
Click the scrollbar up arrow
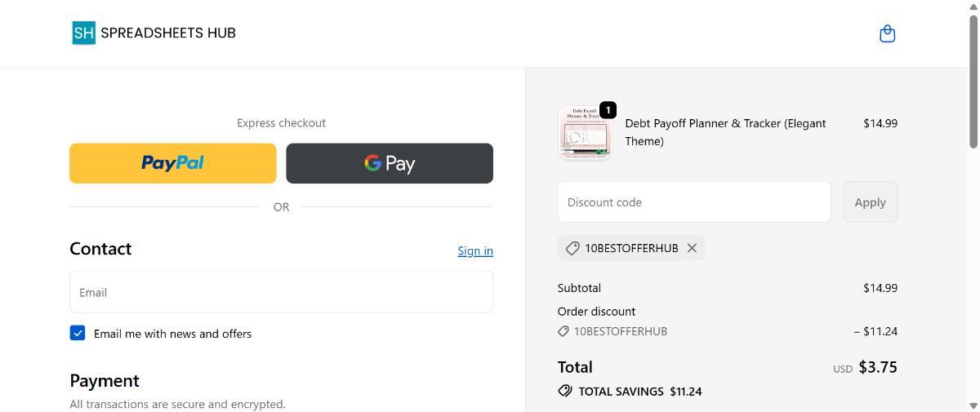pyautogui.click(x=973, y=7)
